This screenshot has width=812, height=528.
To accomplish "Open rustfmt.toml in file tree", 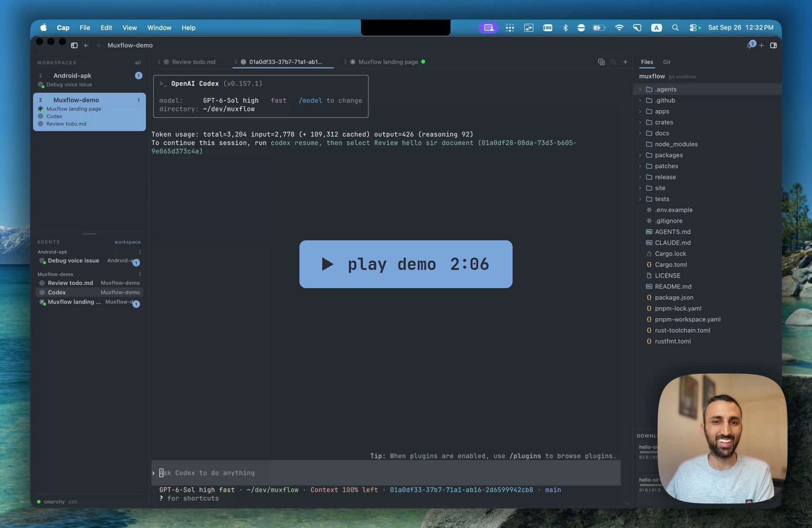I will (672, 341).
